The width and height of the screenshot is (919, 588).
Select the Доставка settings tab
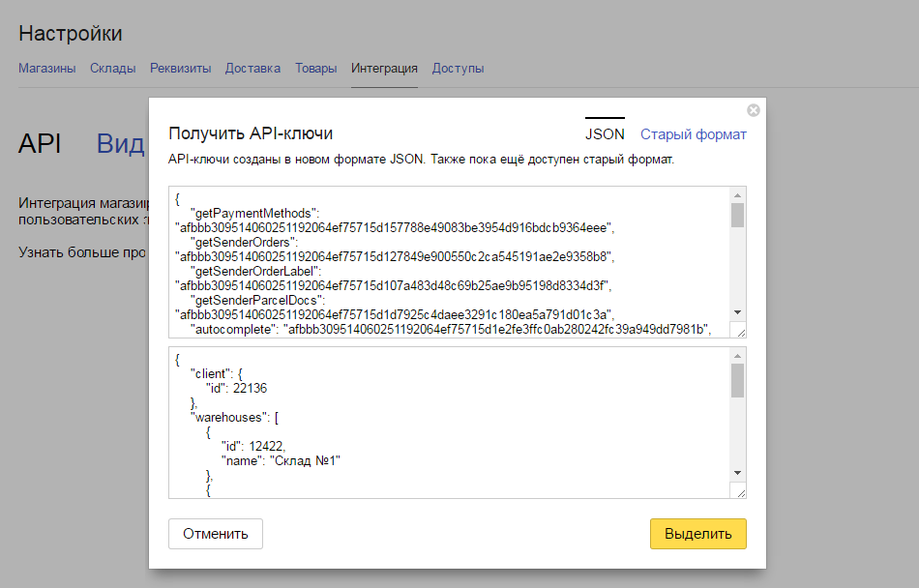(x=252, y=69)
